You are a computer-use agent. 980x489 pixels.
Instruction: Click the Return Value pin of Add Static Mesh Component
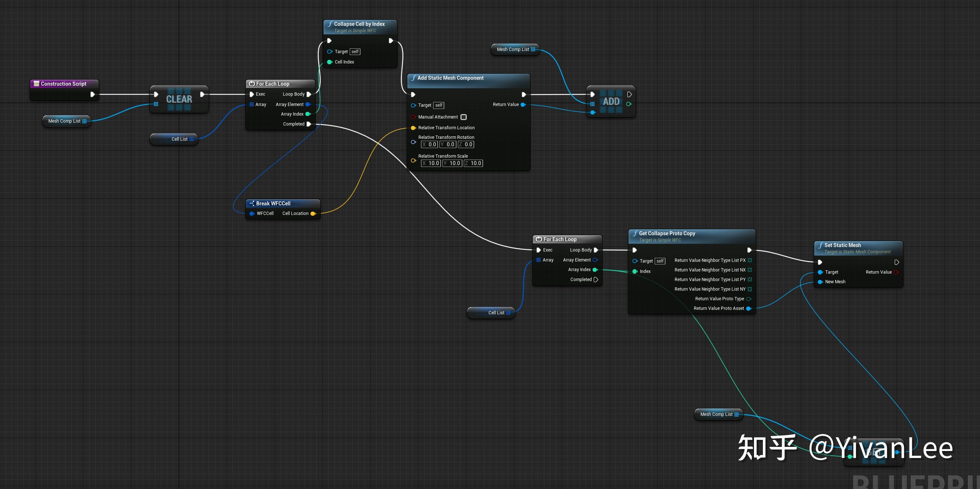tap(523, 105)
